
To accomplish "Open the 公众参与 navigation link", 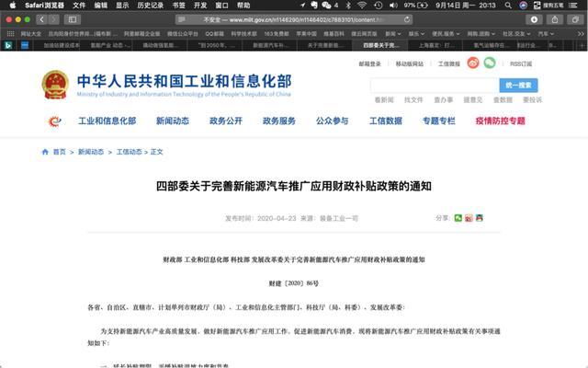I will pyautogui.click(x=333, y=121).
